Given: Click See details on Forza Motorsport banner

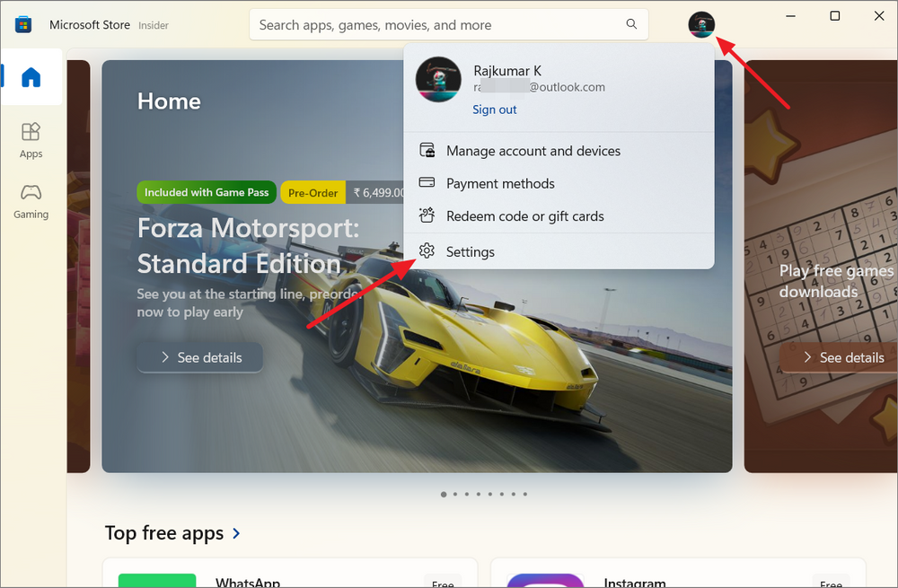Looking at the screenshot, I should [x=199, y=357].
